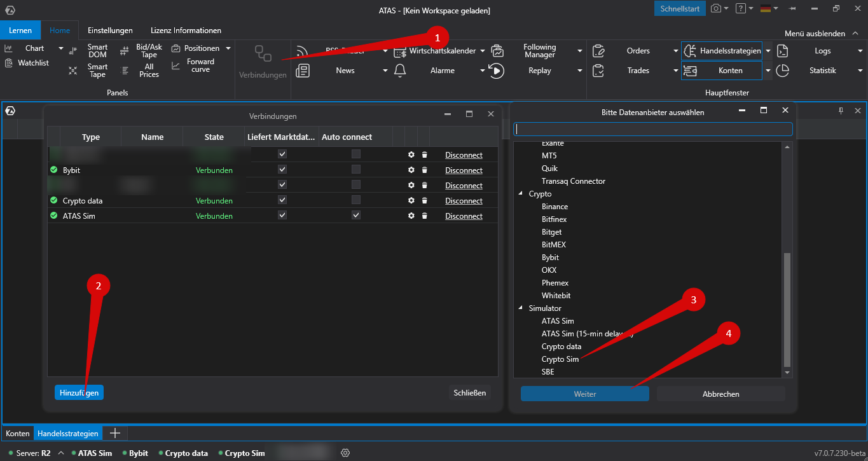Click the status bar gear icon
The width and height of the screenshot is (868, 461).
(345, 453)
